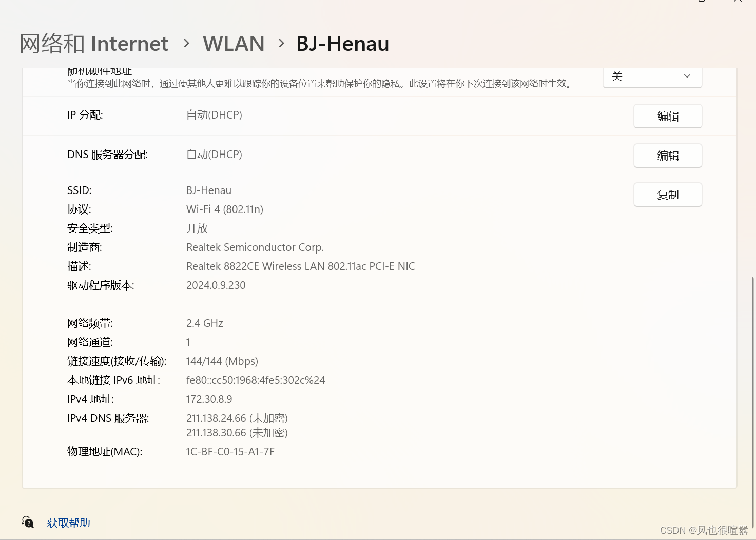The width and height of the screenshot is (756, 540).
Task: Click the 物理地址(MAC) label
Action: click(x=105, y=452)
